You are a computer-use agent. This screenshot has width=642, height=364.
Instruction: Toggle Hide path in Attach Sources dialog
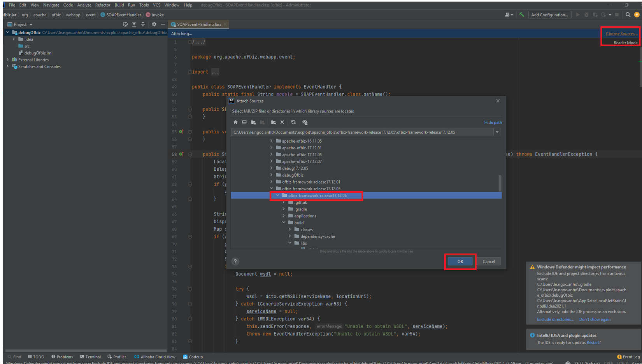[493, 122]
